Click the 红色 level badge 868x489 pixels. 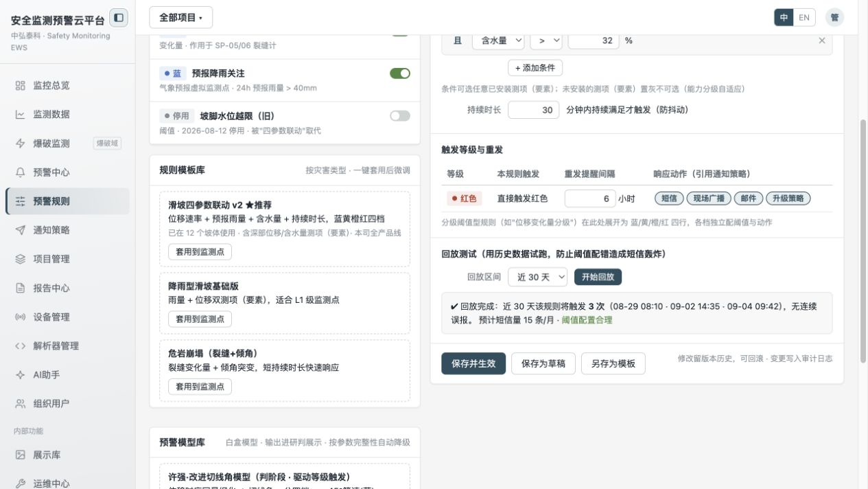[x=465, y=198]
